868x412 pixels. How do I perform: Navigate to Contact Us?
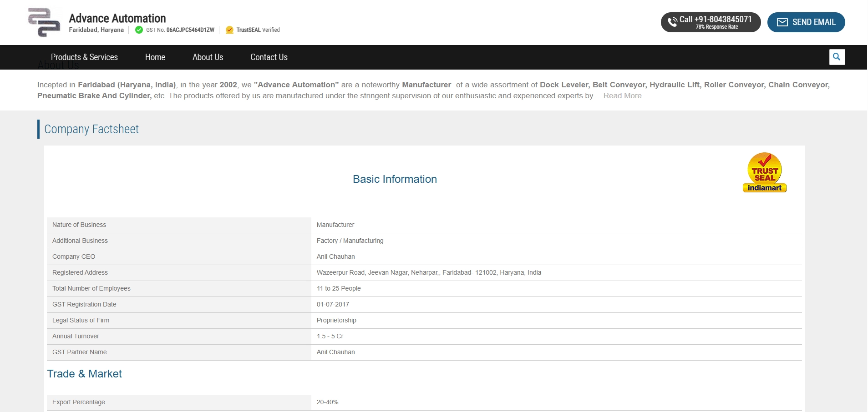coord(269,57)
